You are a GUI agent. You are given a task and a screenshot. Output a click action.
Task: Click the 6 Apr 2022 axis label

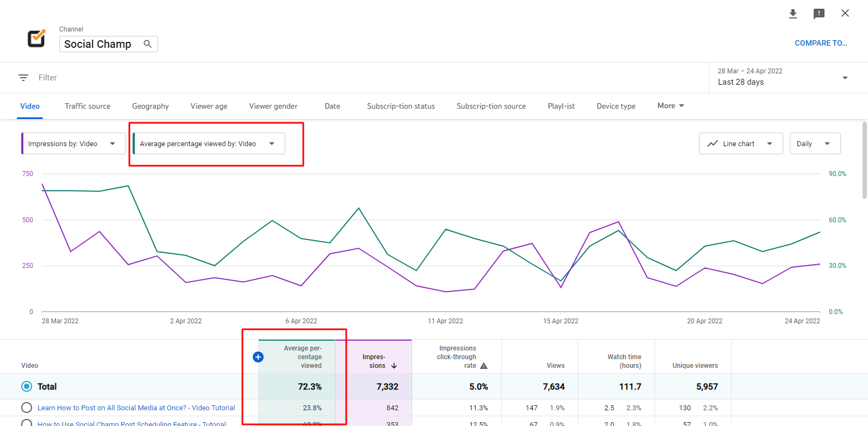click(x=301, y=321)
